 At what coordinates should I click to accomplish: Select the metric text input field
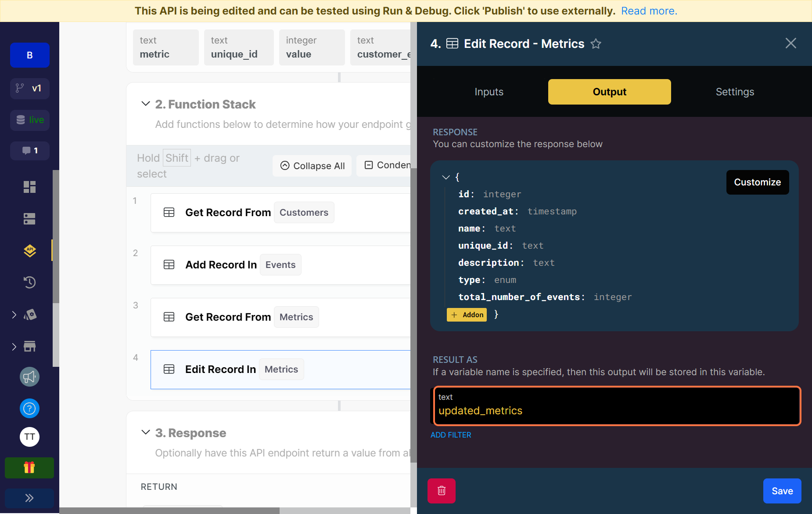pos(166,47)
